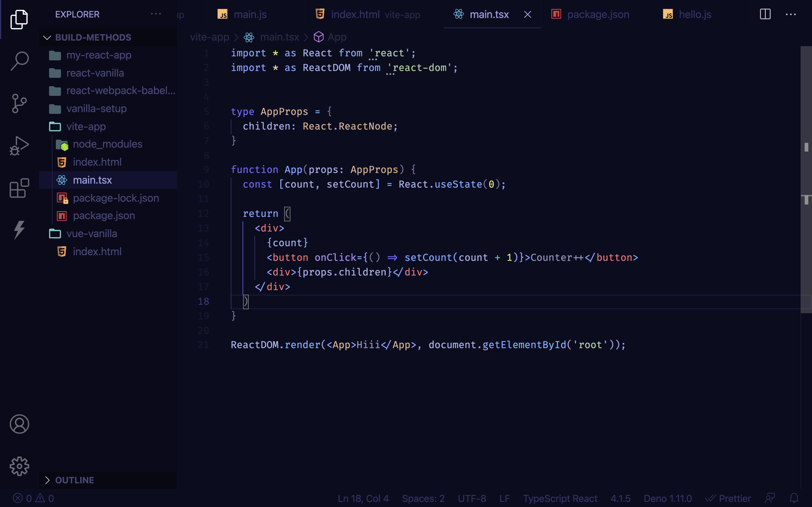
Task: Click the notifications bell in status bar
Action: pyautogui.click(x=794, y=498)
